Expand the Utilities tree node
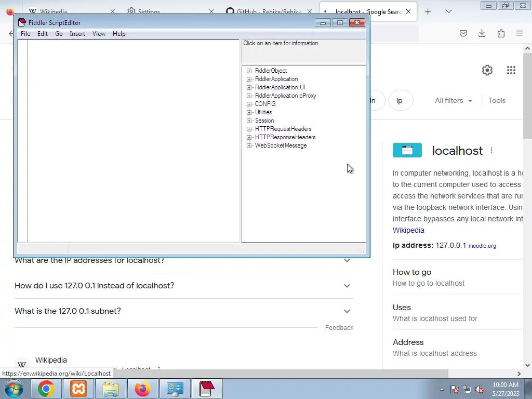The width and height of the screenshot is (532, 399). click(249, 112)
